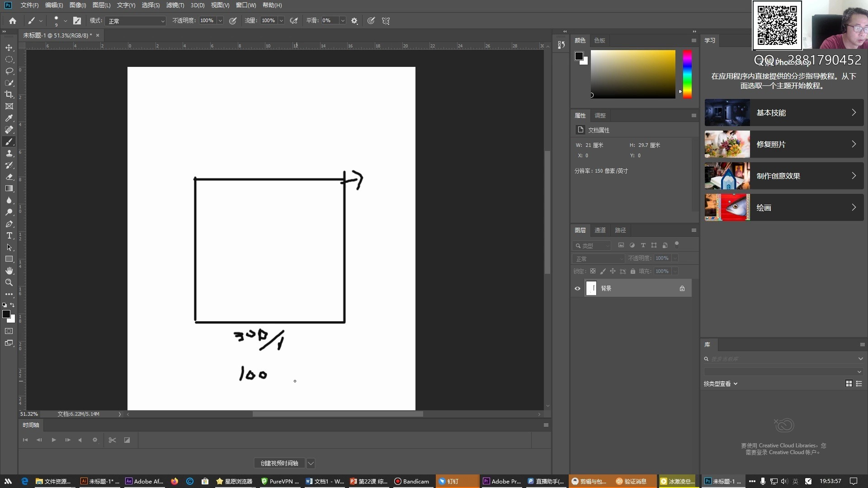Click the hue spectrum slider
The height and width of the screenshot is (488, 868).
tap(687, 74)
